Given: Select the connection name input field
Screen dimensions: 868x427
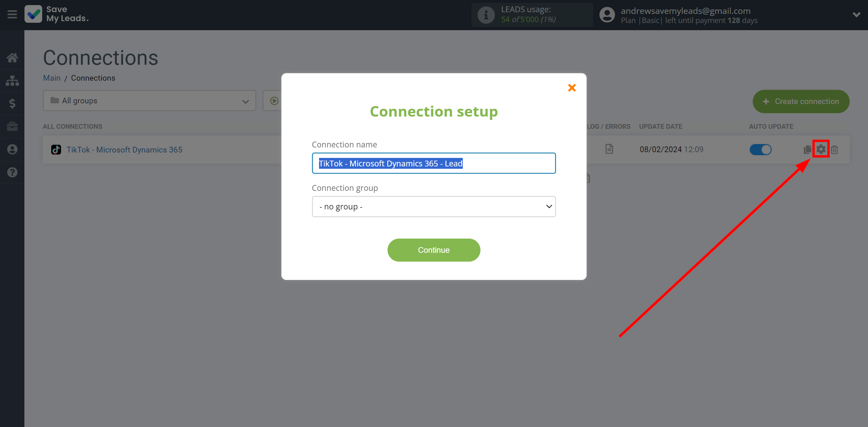Looking at the screenshot, I should click(433, 163).
